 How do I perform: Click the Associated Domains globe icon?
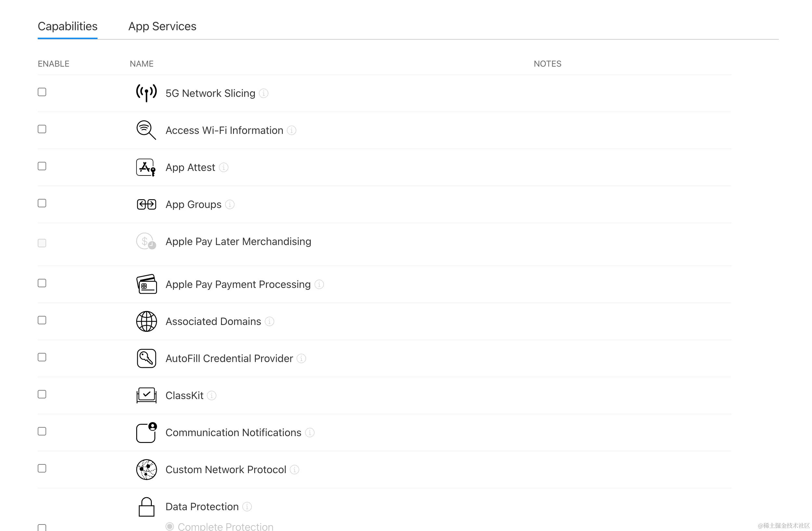point(146,321)
